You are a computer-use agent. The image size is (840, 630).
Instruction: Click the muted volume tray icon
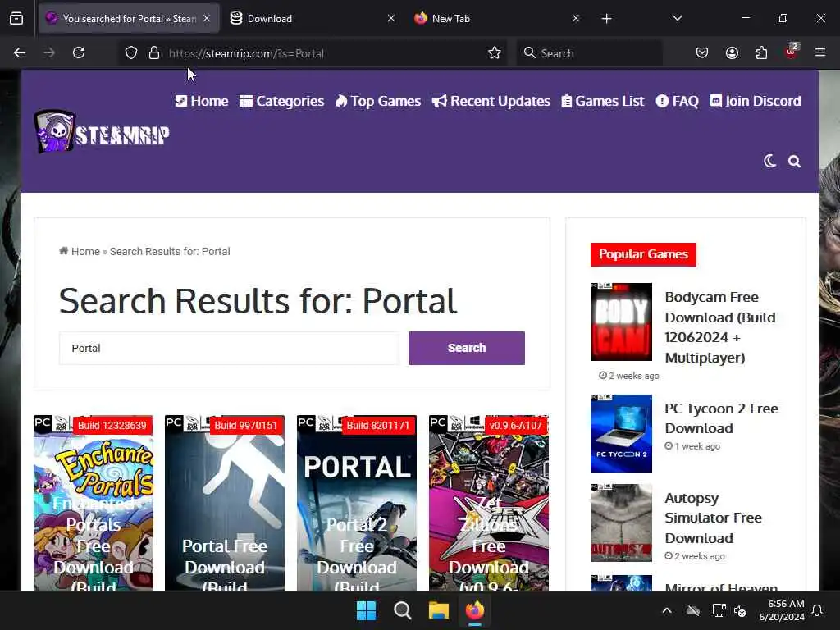(740, 610)
